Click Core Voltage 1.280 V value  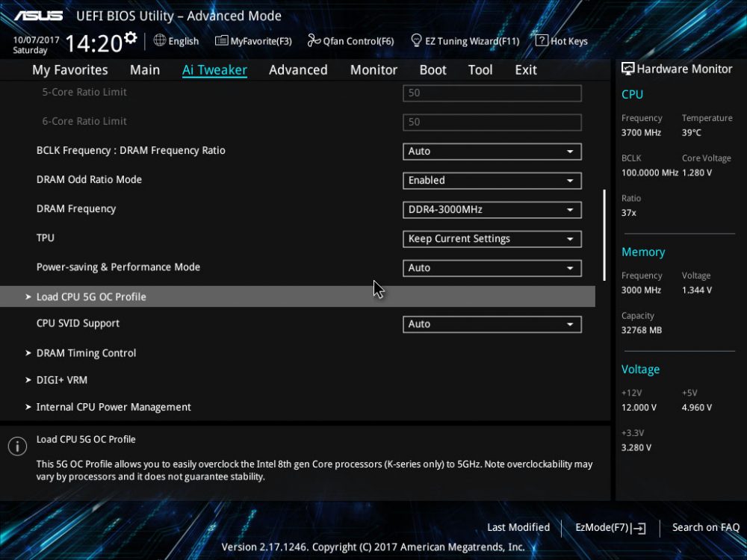click(x=696, y=172)
